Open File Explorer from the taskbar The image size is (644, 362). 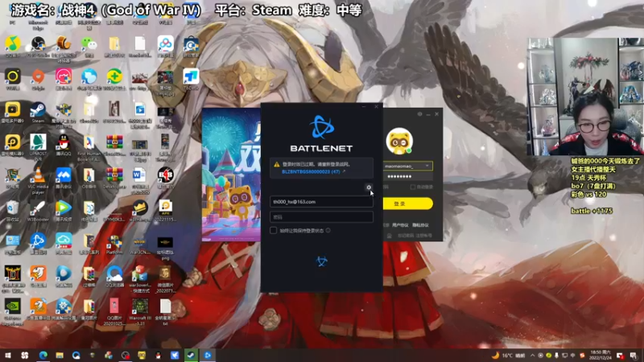pyautogui.click(x=60, y=355)
